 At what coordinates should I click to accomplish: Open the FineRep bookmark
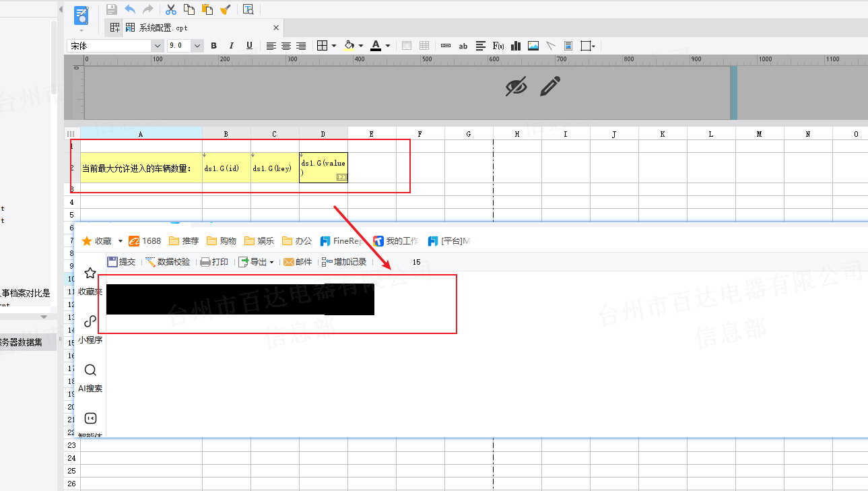click(342, 240)
